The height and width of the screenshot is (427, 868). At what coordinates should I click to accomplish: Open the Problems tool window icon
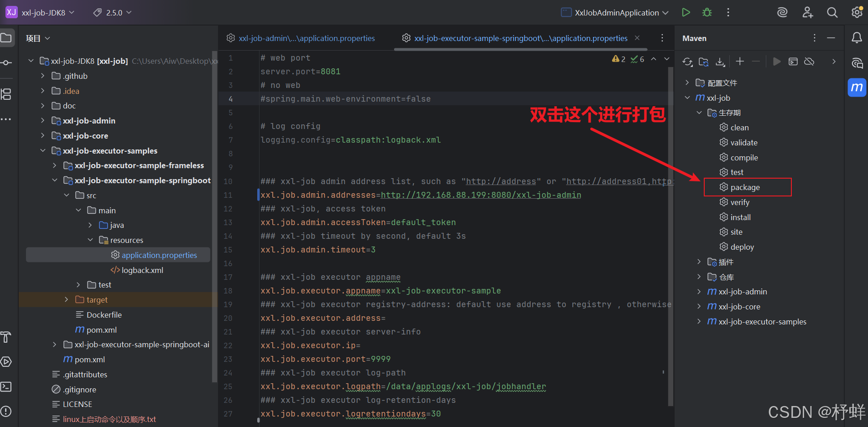6,412
